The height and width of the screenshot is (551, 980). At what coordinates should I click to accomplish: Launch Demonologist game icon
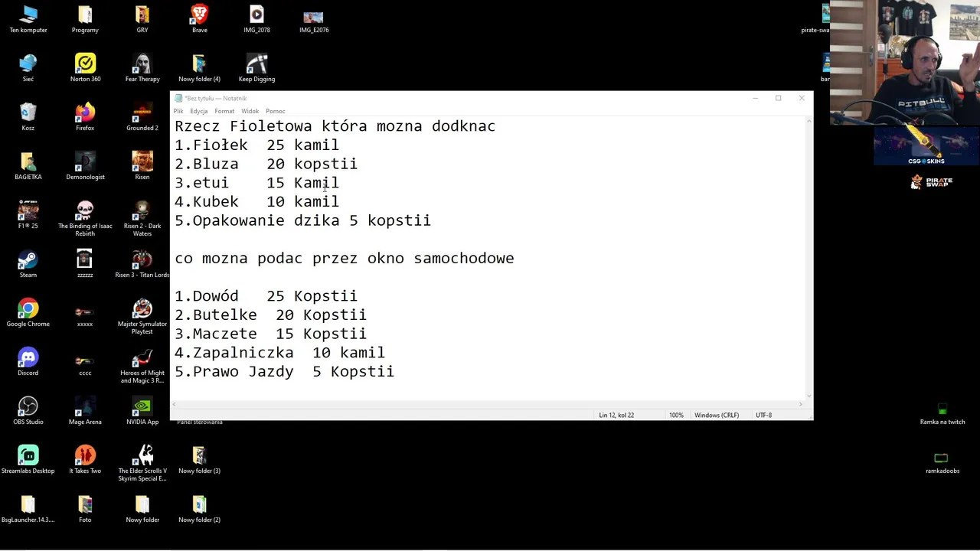pyautogui.click(x=85, y=166)
